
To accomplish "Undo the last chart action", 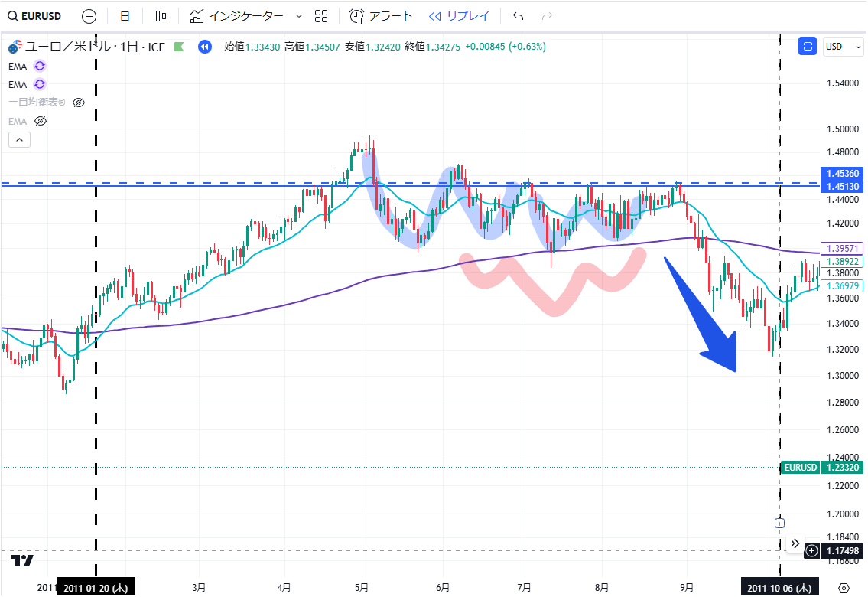I will click(x=519, y=16).
